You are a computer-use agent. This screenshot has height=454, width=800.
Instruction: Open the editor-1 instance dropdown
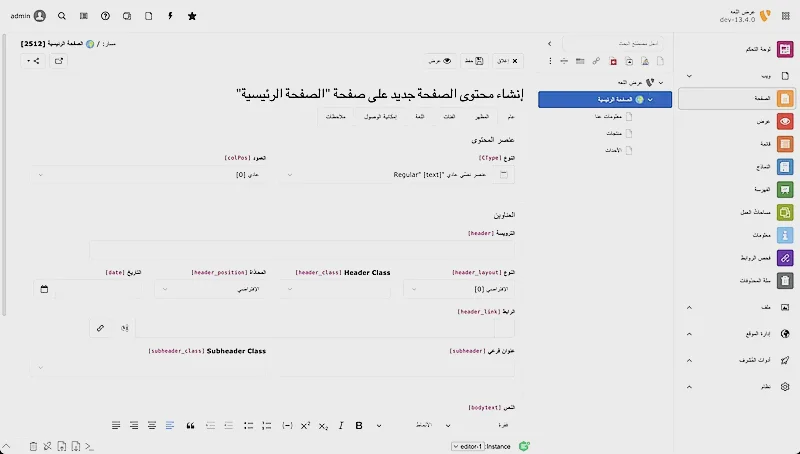(467, 446)
